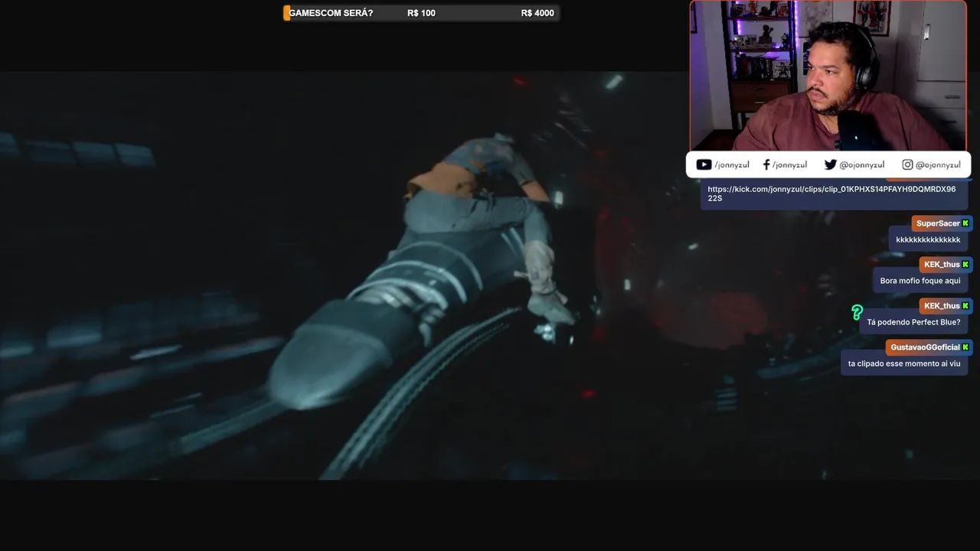Open the kick.com clip link in chat
Screen dimensions: 980x551
[831, 194]
